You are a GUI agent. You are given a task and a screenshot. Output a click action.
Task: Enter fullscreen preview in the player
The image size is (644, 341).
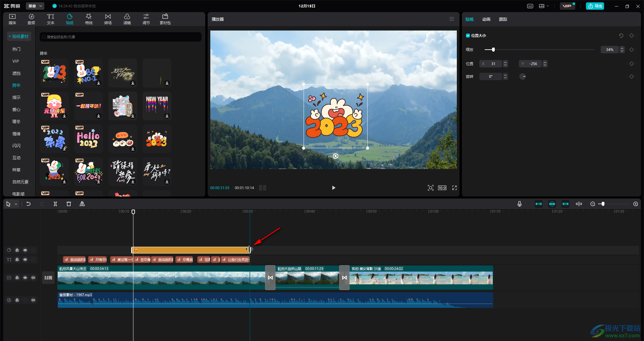[x=454, y=188]
